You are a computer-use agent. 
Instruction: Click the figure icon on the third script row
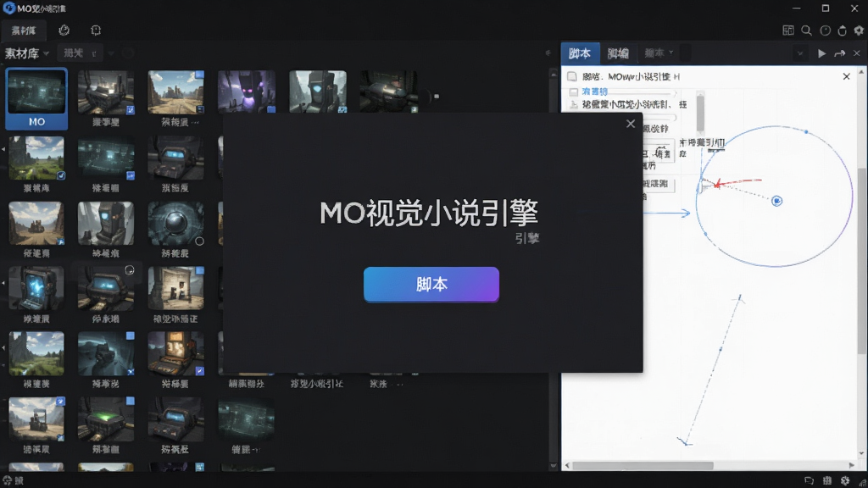[574, 104]
